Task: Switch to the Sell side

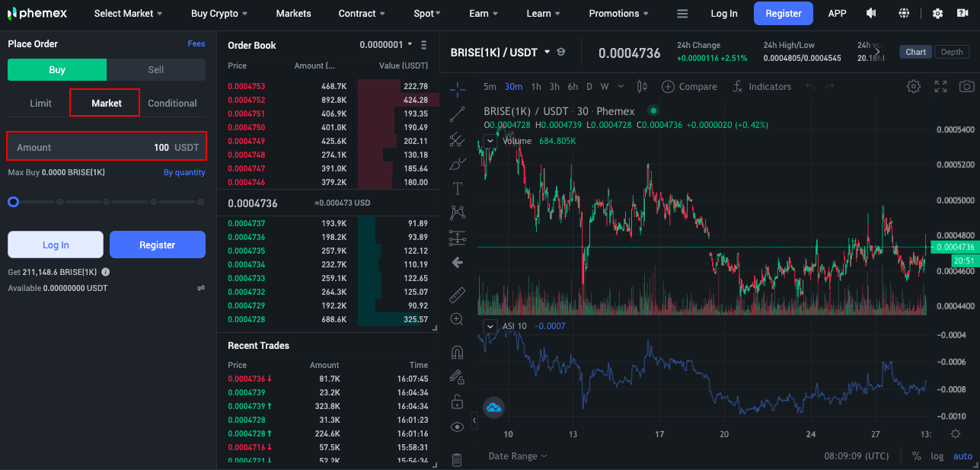Action: [x=156, y=69]
